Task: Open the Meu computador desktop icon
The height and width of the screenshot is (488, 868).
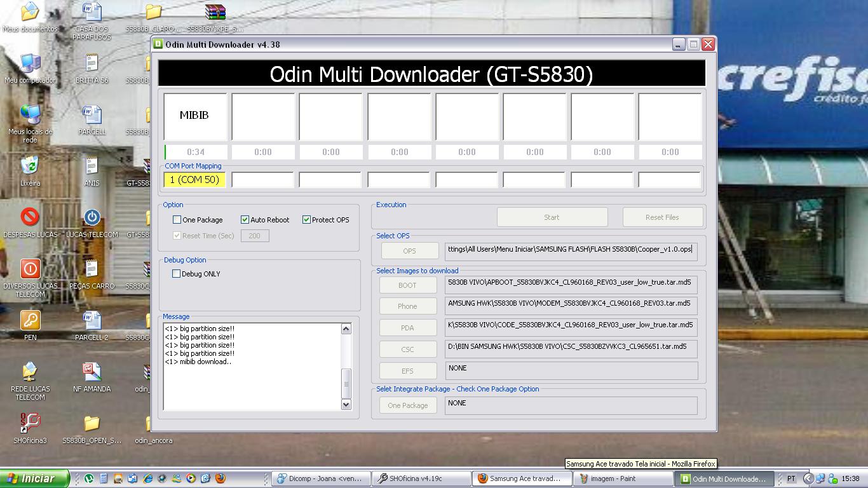Action: tap(30, 69)
